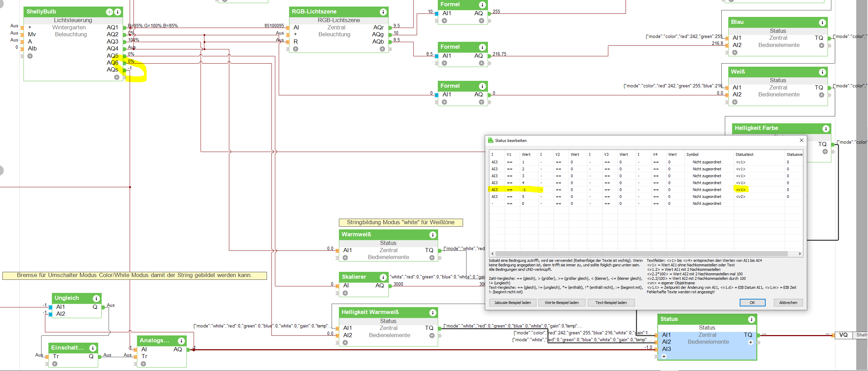
Task: Add an output to the selected Status block
Action: tap(750, 342)
